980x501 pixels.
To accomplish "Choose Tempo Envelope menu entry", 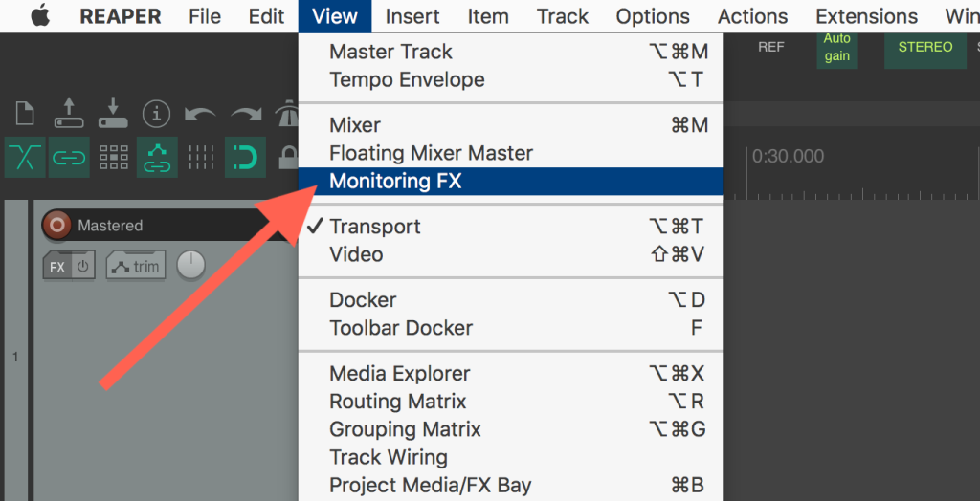I will [x=511, y=80].
